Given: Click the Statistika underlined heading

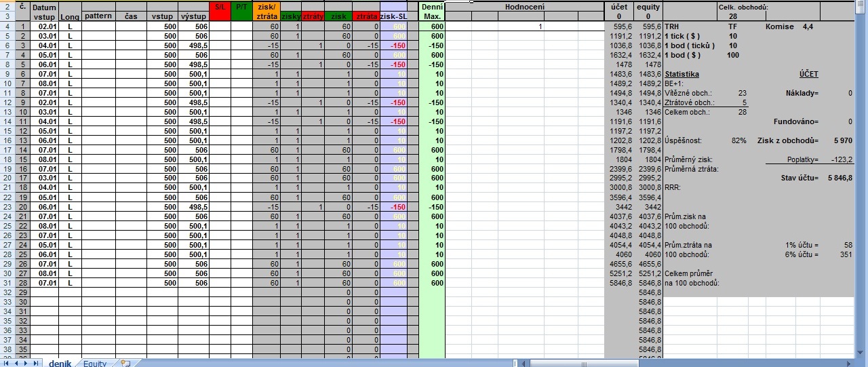Looking at the screenshot, I should [682, 73].
